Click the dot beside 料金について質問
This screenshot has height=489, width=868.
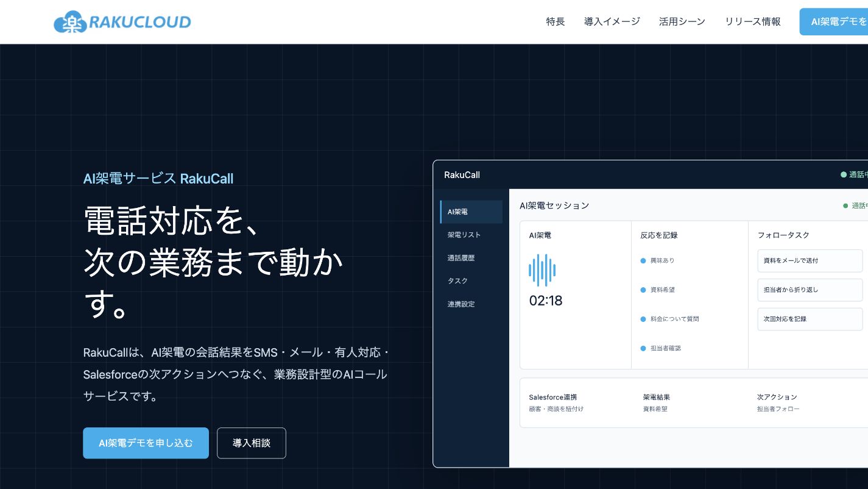[643, 319]
